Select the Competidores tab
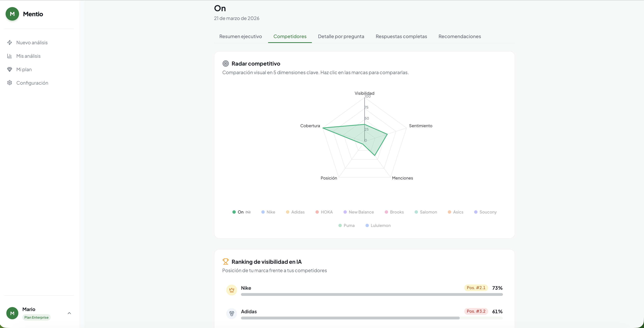Viewport: 644px width, 328px height. 290,37
